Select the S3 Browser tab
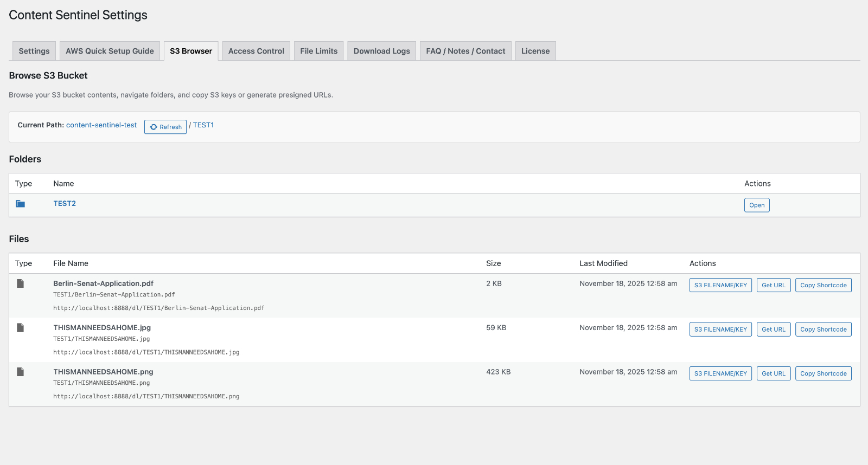This screenshot has height=465, width=868. (x=191, y=51)
